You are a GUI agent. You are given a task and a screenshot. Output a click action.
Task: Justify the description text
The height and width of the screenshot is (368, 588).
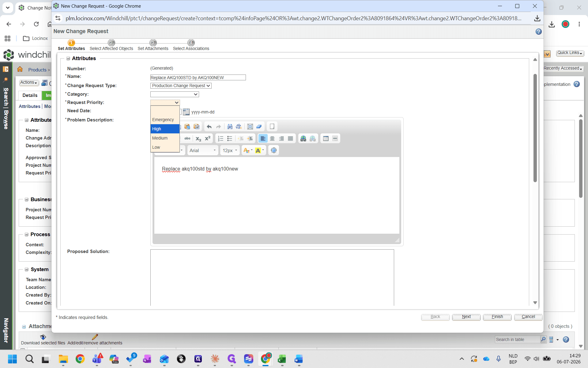(x=290, y=139)
